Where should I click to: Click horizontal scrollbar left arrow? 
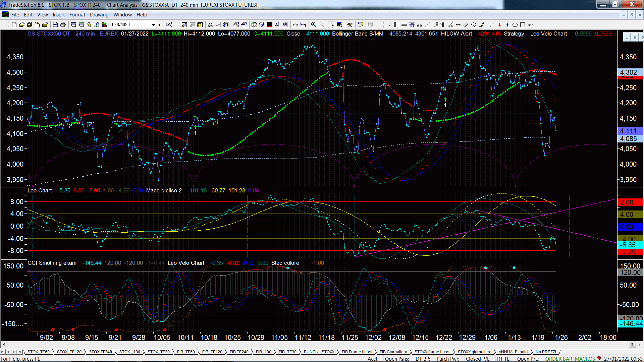(x=4, y=345)
